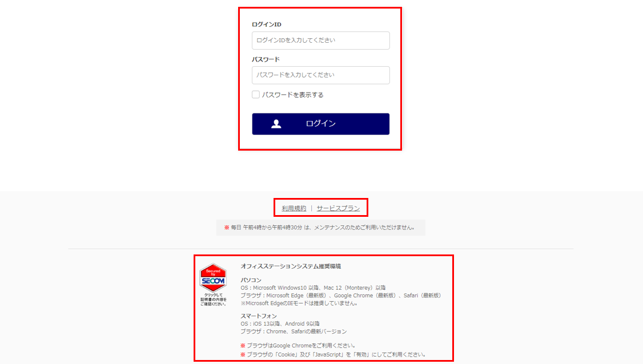Screen dimensions: 643x364
Task: Click the パスワード field label
Action: pos(266,59)
